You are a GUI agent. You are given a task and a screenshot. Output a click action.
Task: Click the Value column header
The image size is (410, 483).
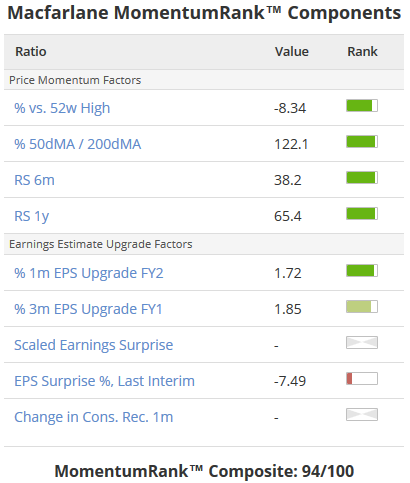[x=292, y=52]
